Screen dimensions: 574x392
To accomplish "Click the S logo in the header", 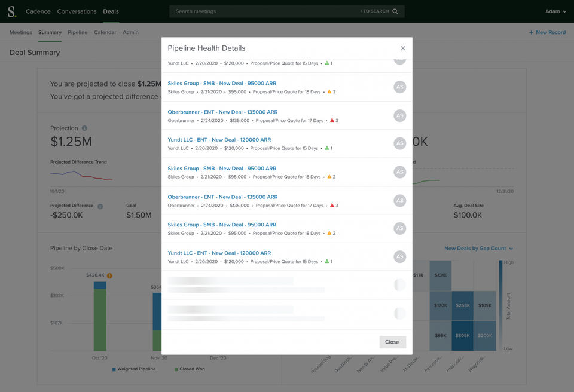I will pyautogui.click(x=12, y=11).
